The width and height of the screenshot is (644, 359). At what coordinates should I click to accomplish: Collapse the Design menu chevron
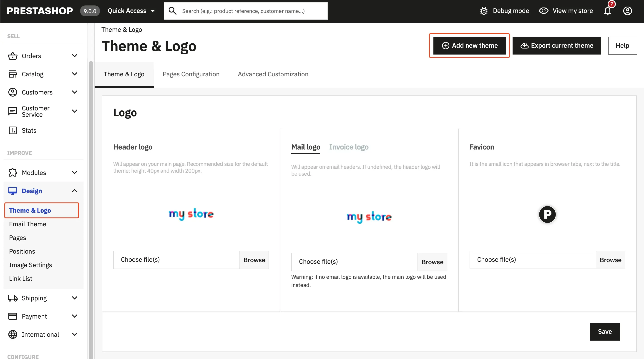click(x=75, y=191)
